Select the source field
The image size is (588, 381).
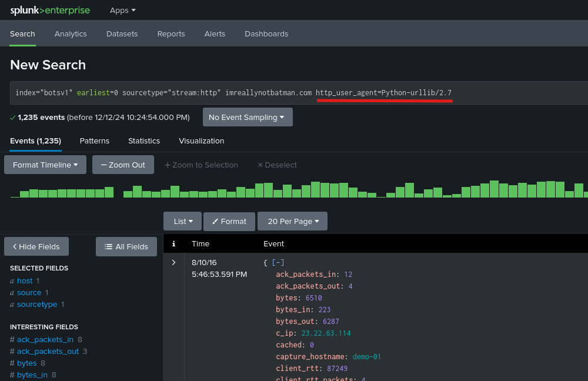[x=29, y=292]
